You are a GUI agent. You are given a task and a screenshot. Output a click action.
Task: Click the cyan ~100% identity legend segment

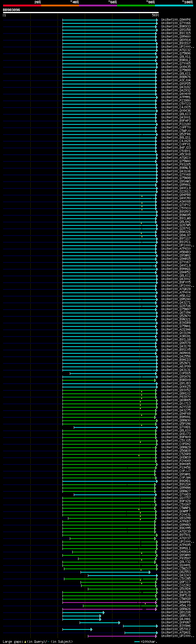174,6
